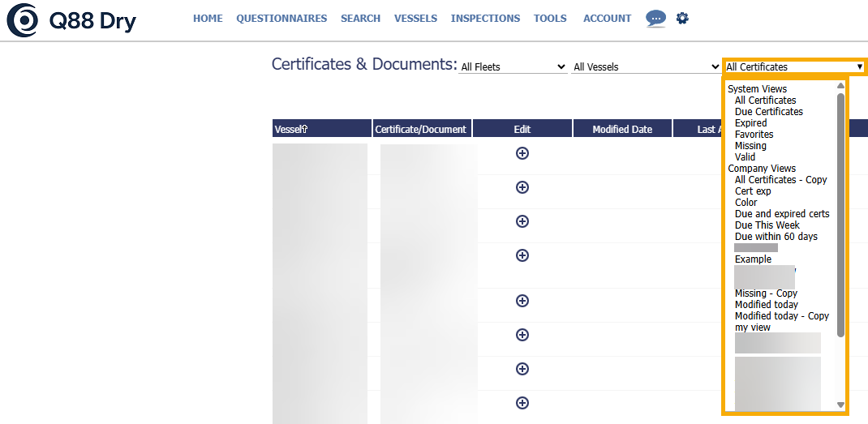
Task: Select the Example view option
Action: coord(753,259)
